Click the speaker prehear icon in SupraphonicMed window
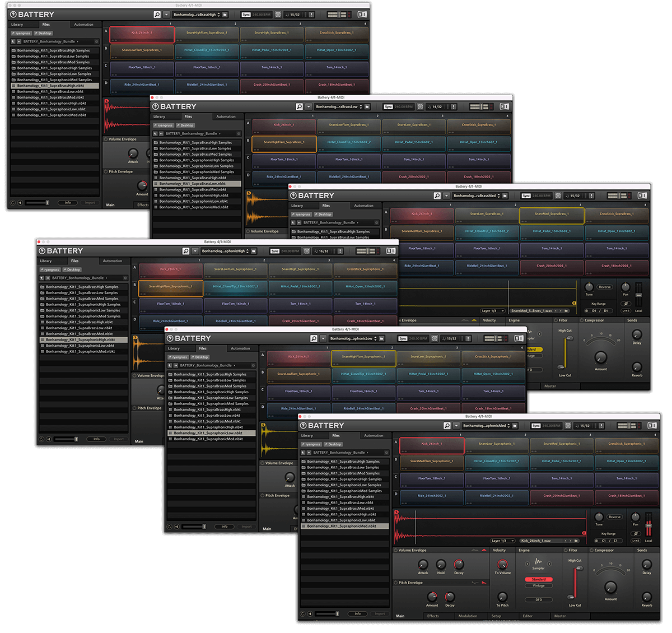Viewport: 672px width, 633px height. point(310,614)
